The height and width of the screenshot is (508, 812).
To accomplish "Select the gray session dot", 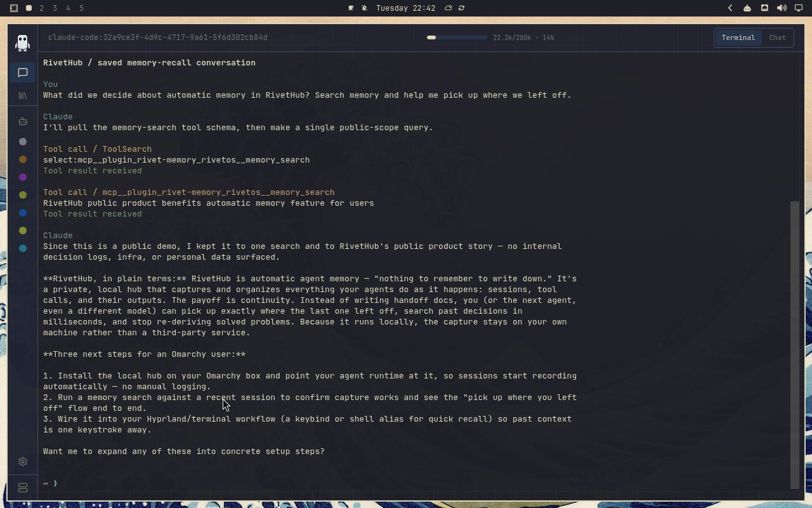I will coord(23,142).
